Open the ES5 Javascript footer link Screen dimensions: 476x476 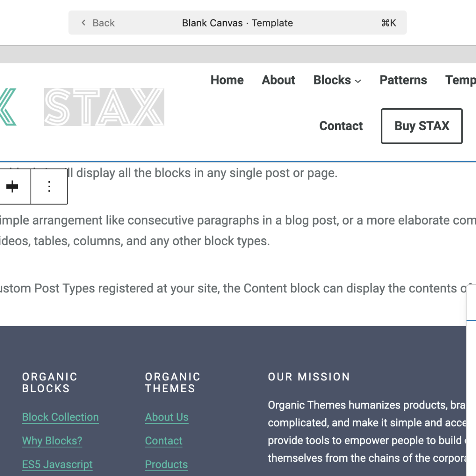coord(58,464)
